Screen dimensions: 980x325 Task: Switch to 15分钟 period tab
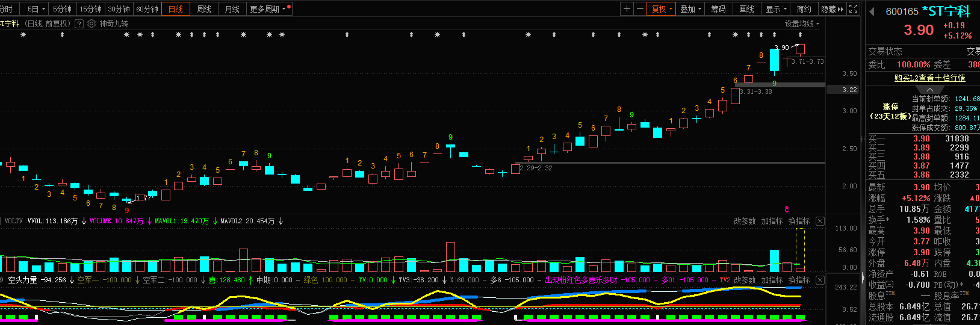click(90, 9)
